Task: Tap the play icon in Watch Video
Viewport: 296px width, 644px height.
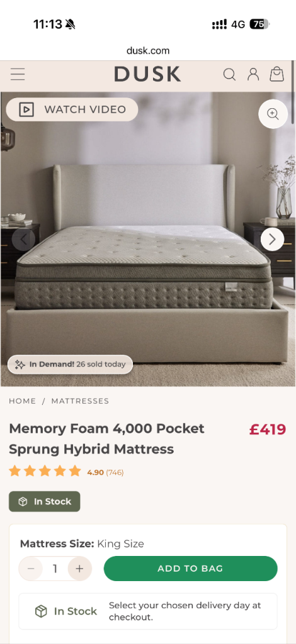Action: [26, 109]
